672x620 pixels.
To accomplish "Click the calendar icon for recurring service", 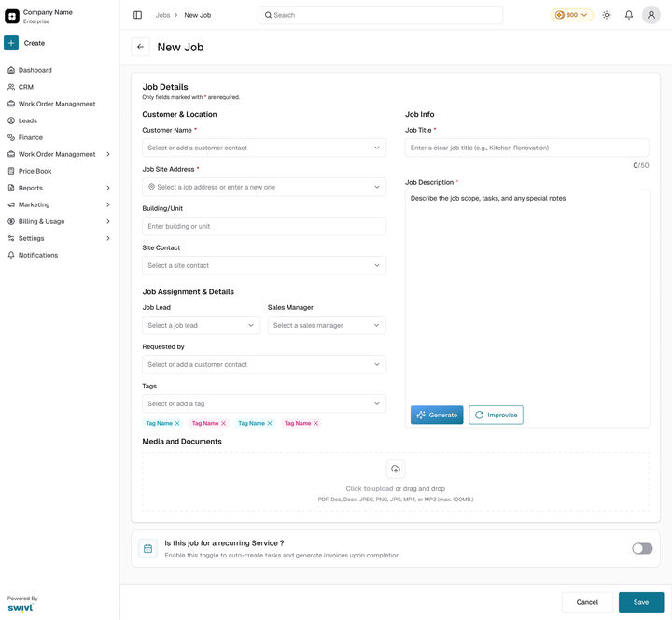I will [147, 548].
